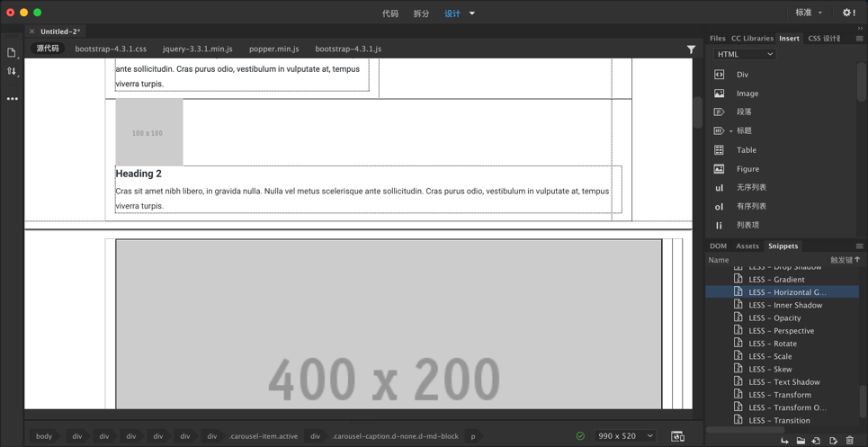The image size is (868, 447).
Task: Click the Insert snippet arrow icon
Action: (x=784, y=441)
